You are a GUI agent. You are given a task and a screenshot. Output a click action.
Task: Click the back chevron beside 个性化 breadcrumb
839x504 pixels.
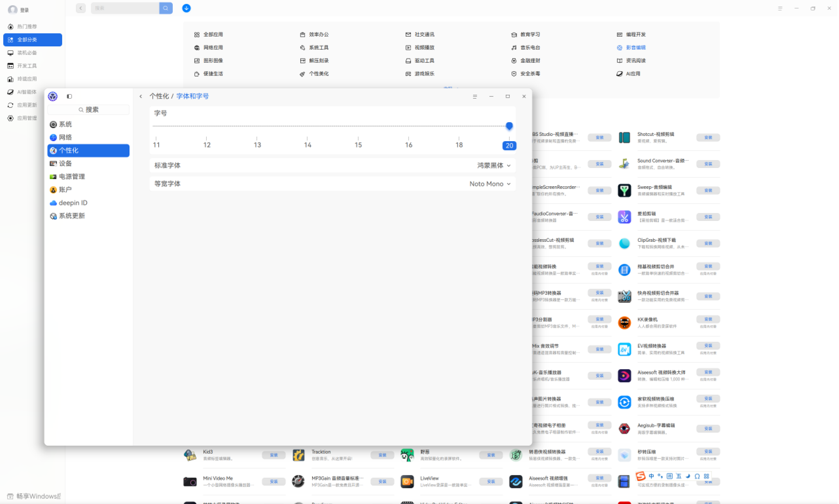coord(141,96)
